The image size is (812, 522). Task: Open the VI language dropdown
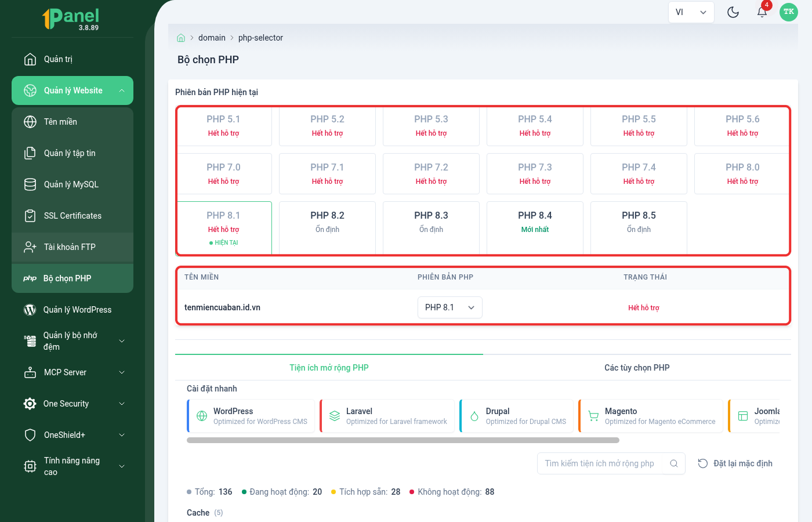[x=691, y=12]
